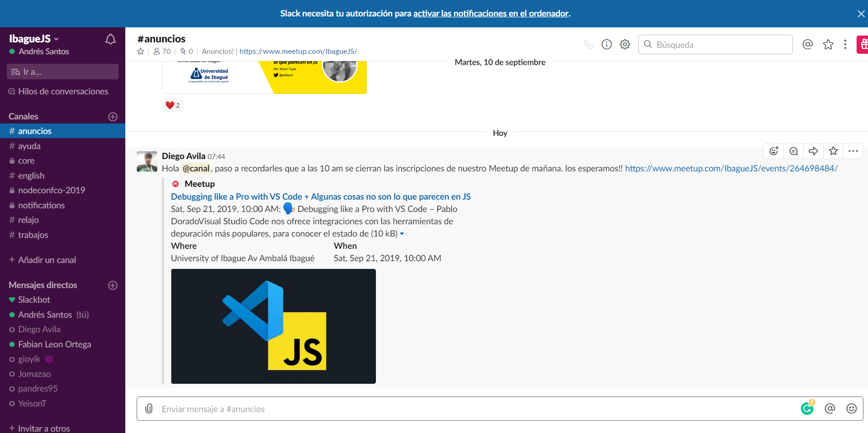Open Hilos de conversaciones
Screen dimensions: 868x433
pos(58,91)
